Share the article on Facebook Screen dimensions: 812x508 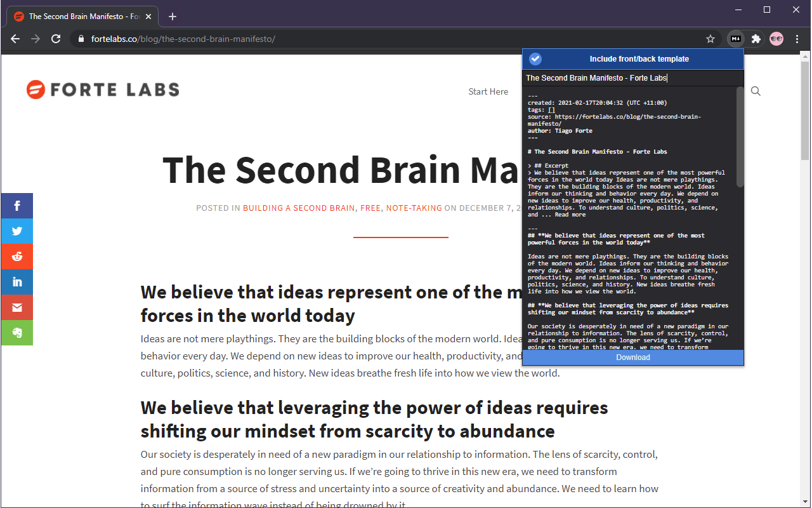point(16,205)
